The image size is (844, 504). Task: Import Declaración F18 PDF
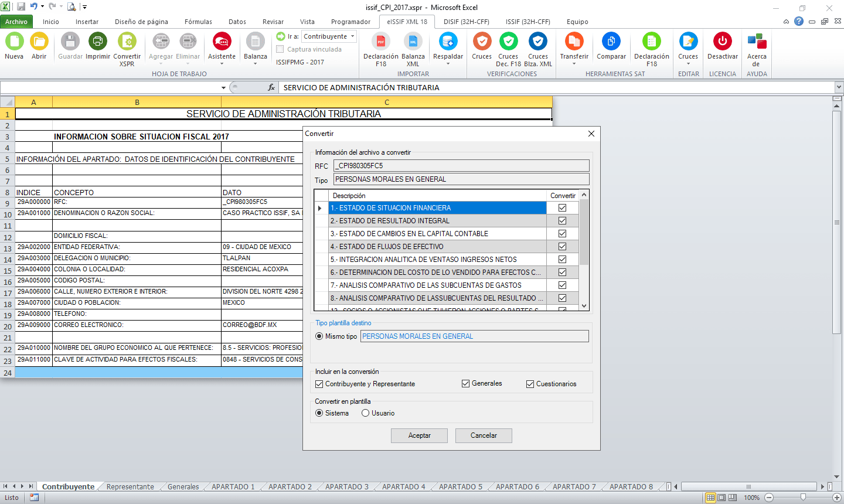coord(381,42)
